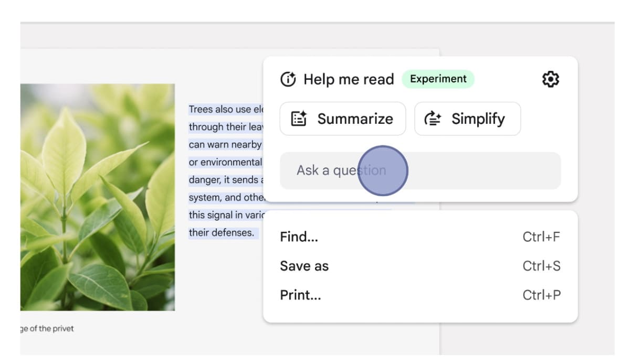Click the highlighted line 'can warn nearby'
Viewport: 630px width, 364px height.
[x=225, y=145]
